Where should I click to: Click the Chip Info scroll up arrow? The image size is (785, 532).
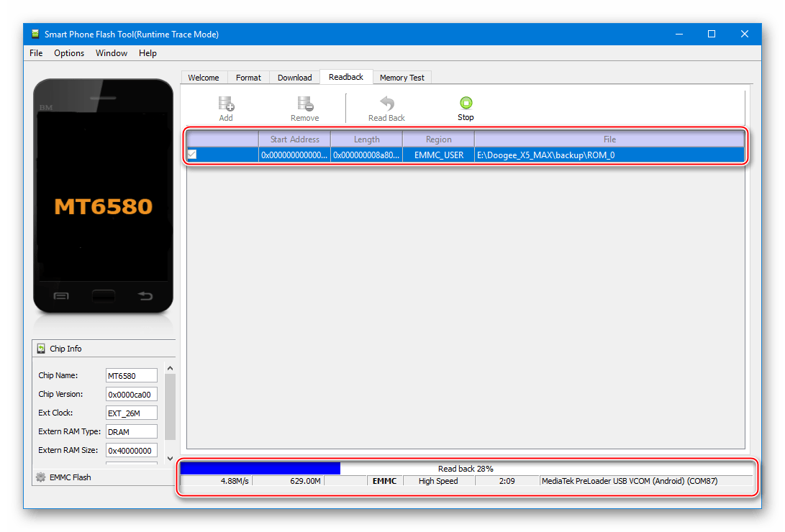point(171,369)
